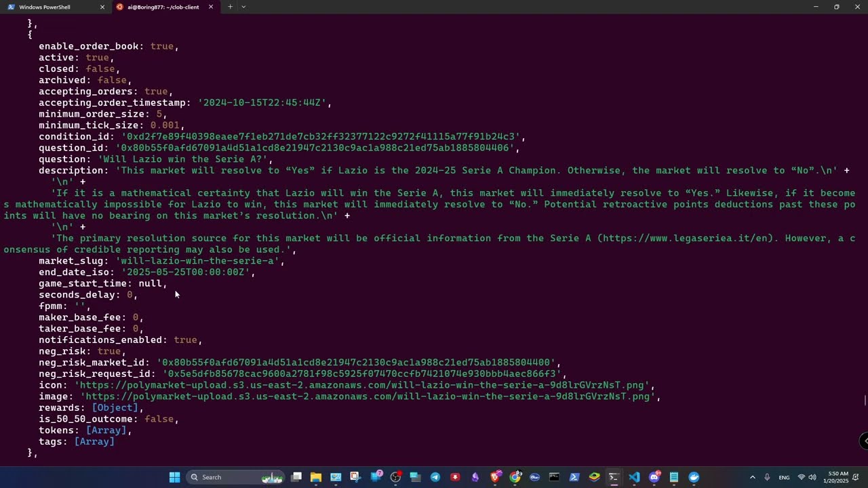Open the taskbar app with badge 7
The height and width of the screenshot is (488, 868).
(x=376, y=477)
